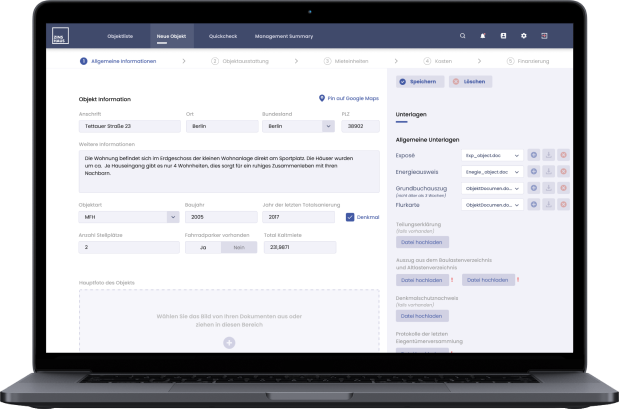Click the app logo in the header
The width and height of the screenshot is (619, 409).
60,36
